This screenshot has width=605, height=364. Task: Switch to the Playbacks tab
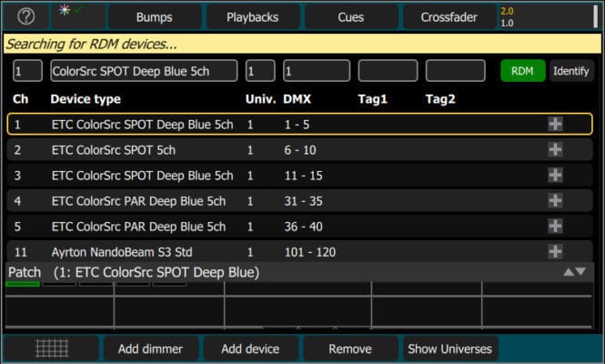[252, 17]
